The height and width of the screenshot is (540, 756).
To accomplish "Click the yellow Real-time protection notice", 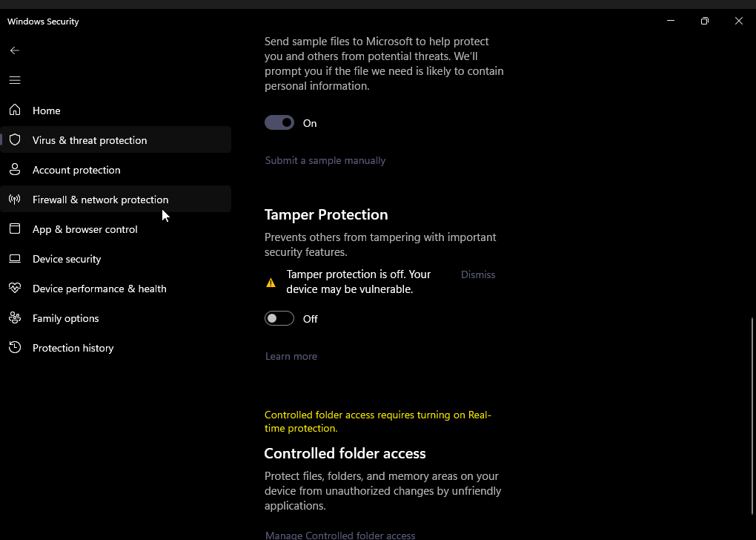I will click(x=377, y=421).
